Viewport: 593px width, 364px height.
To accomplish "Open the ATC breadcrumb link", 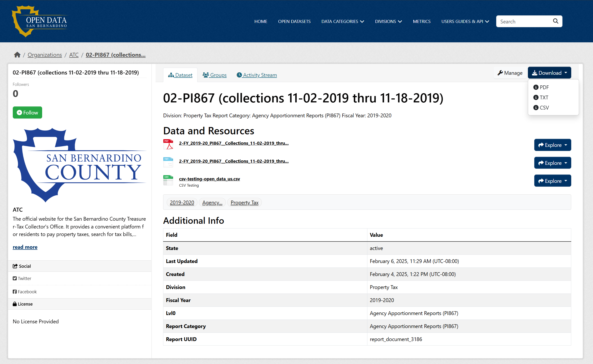I will [x=74, y=55].
